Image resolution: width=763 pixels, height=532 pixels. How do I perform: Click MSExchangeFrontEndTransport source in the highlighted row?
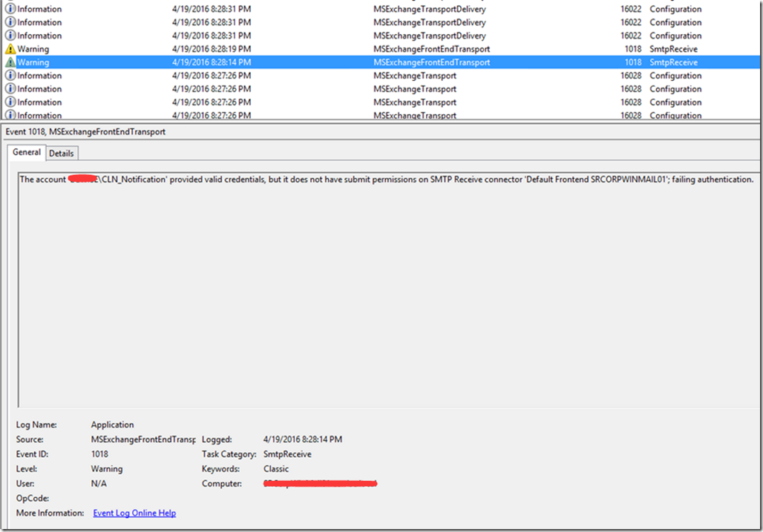click(432, 62)
